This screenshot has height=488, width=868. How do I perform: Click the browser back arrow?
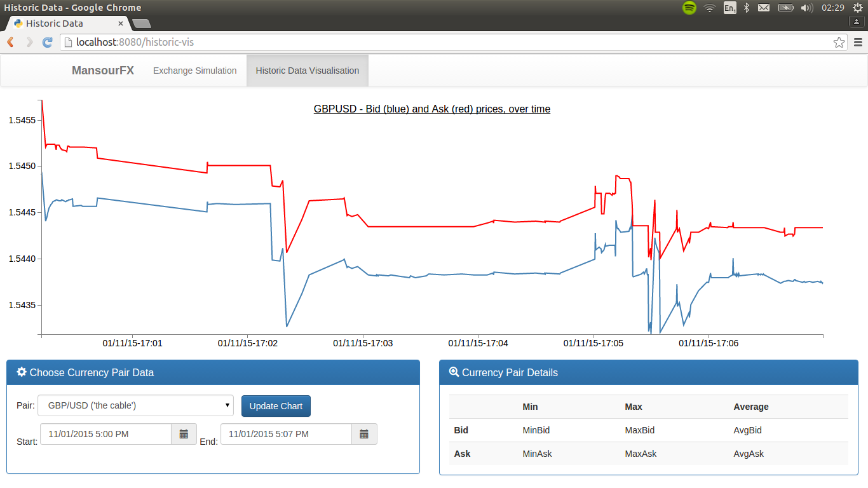[x=11, y=42]
